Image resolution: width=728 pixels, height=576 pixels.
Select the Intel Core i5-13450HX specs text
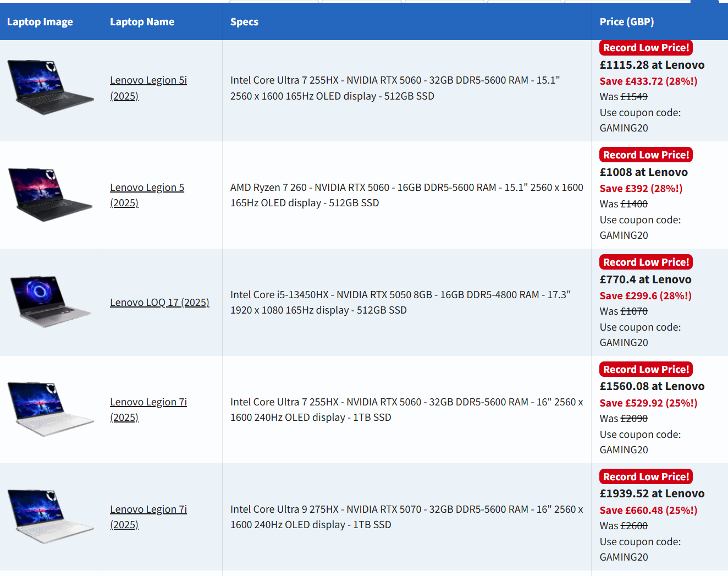pyautogui.click(x=400, y=303)
